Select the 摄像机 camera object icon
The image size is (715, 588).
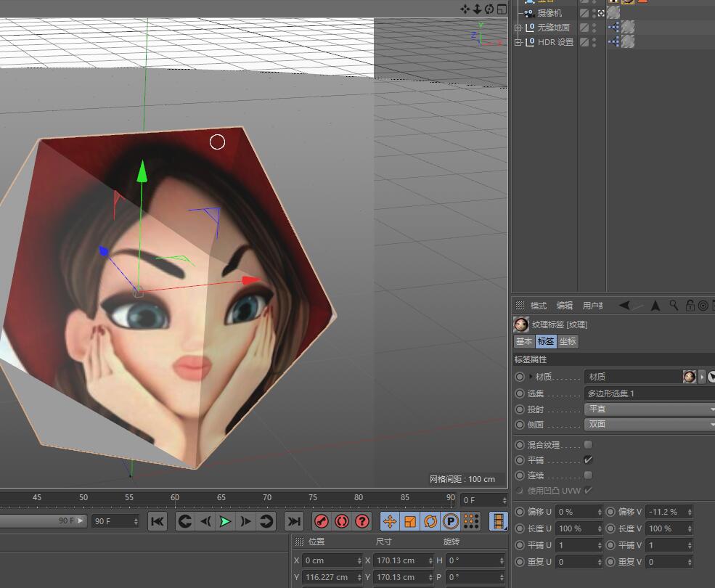click(529, 13)
